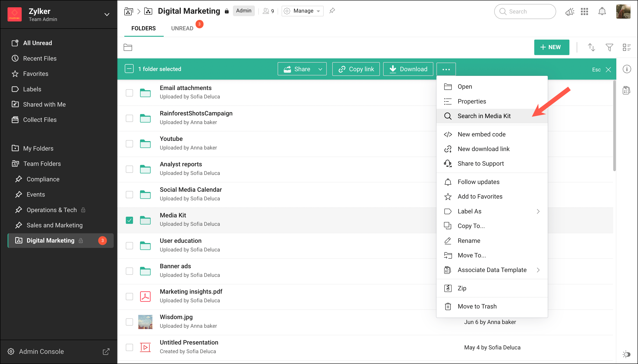The width and height of the screenshot is (638, 364).
Task: Open the info details panel icon
Action: 626,69
